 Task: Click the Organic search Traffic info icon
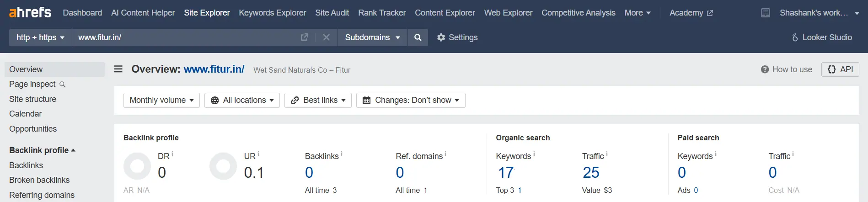pos(607,154)
